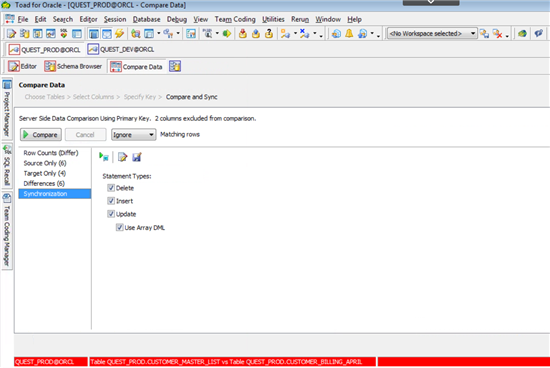
Task: Open Object Search binoculars icon
Action: click(136, 34)
